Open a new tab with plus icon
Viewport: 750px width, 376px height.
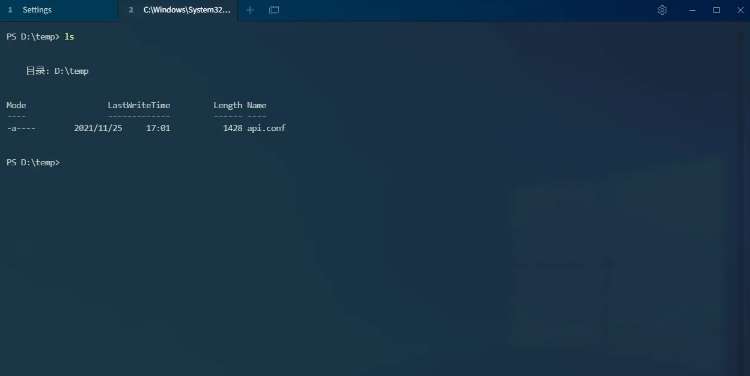pyautogui.click(x=250, y=10)
